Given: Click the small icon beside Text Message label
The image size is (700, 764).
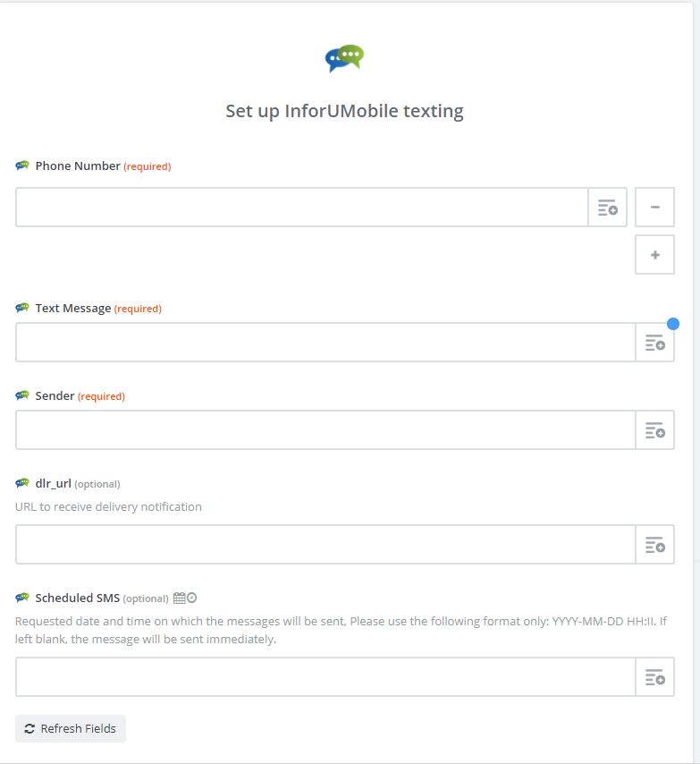Looking at the screenshot, I should tap(22, 308).
